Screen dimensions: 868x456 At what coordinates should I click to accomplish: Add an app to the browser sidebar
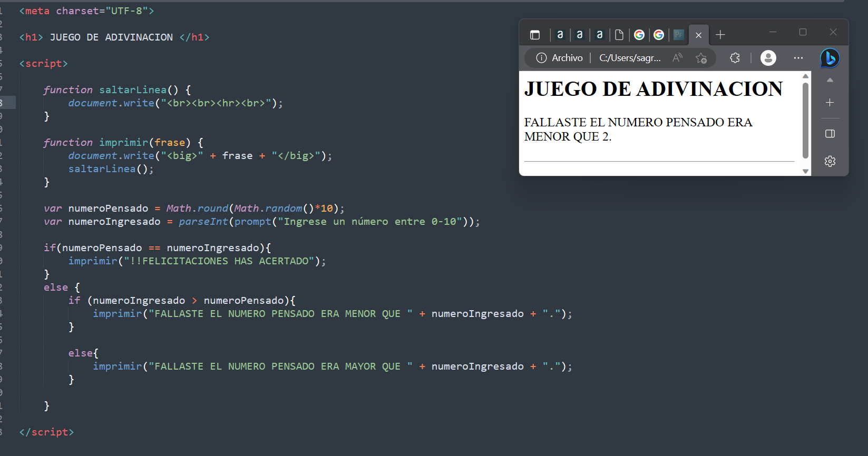(830, 103)
